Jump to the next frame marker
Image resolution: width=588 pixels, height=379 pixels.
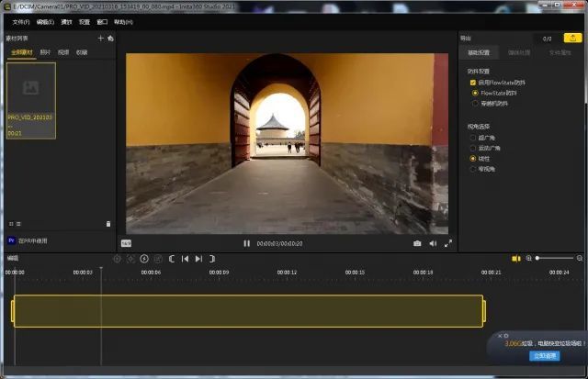click(198, 259)
